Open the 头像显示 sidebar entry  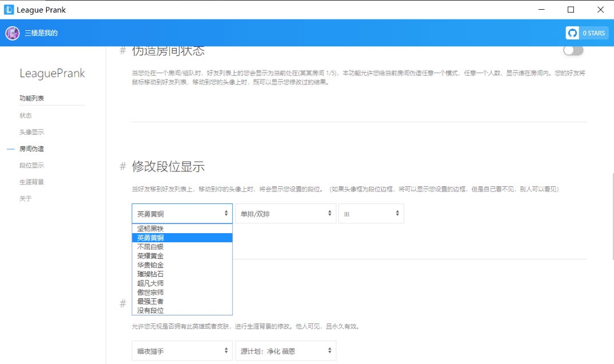tap(31, 131)
